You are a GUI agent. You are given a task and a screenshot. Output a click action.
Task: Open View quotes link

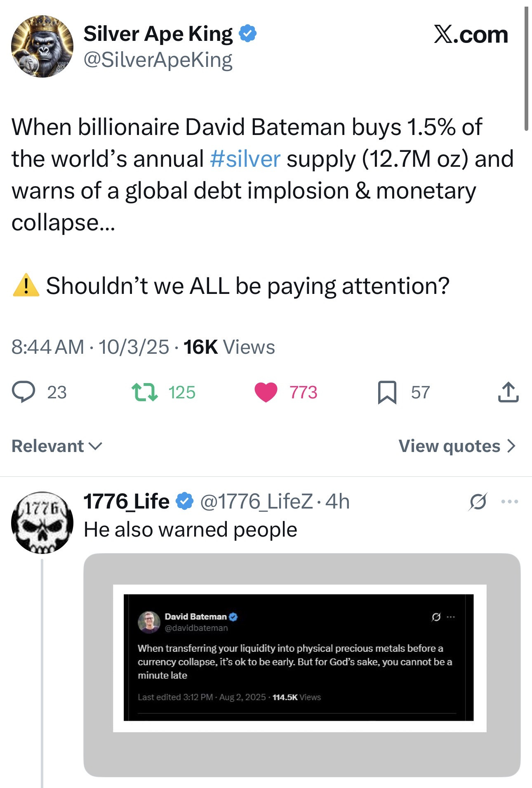tap(457, 446)
